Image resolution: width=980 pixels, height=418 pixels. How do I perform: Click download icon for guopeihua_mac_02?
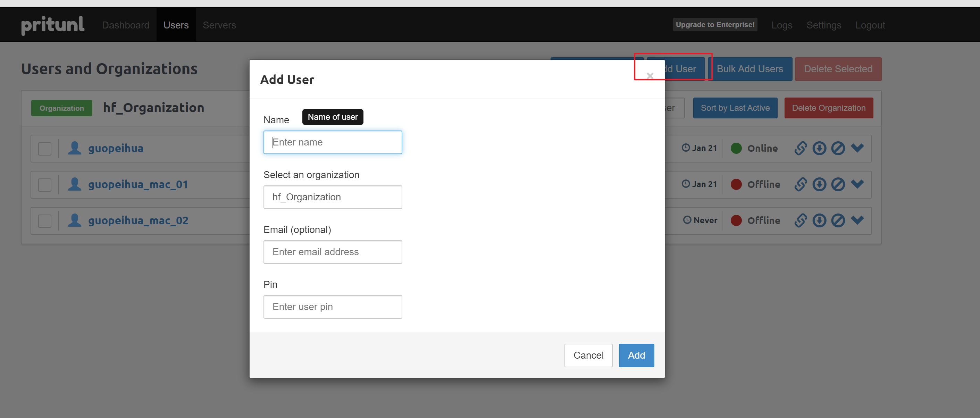pos(819,220)
